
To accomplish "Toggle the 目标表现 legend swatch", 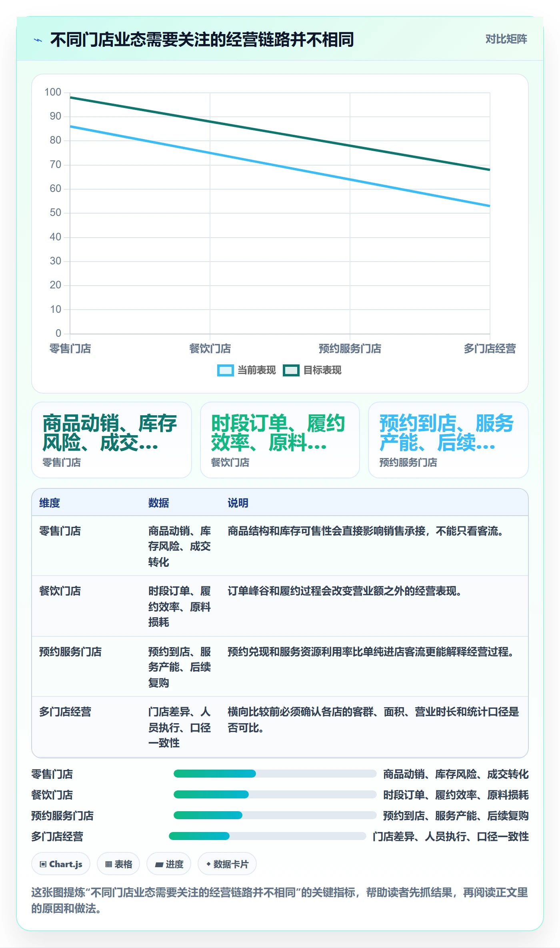I will pyautogui.click(x=291, y=370).
